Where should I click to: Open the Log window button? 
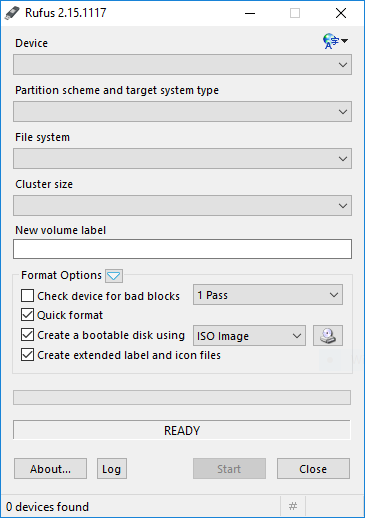[x=112, y=469]
